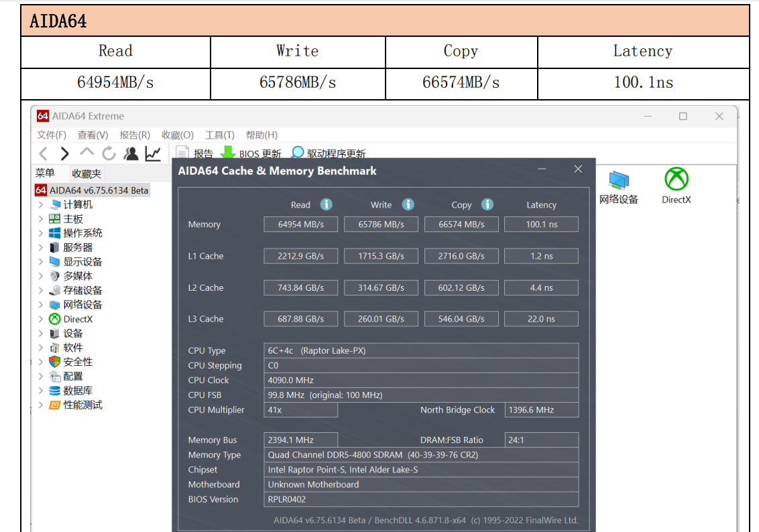Screen dimensions: 759x532
Task: Click the Copy info icon
Action: tap(487, 204)
